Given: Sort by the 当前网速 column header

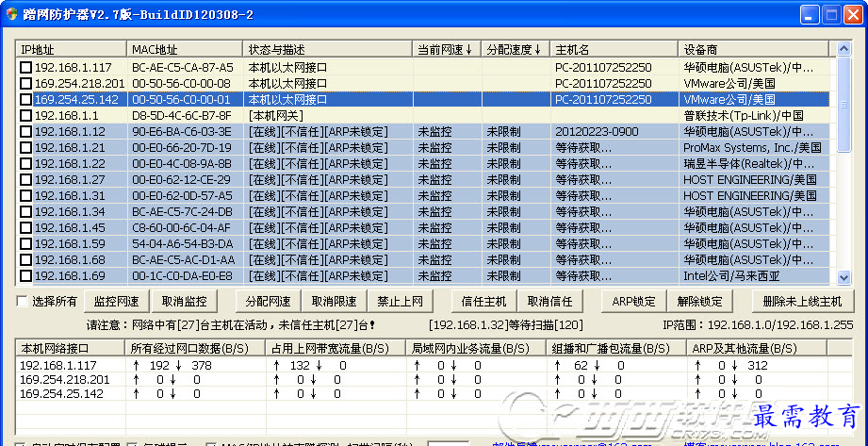Looking at the screenshot, I should pos(446,49).
